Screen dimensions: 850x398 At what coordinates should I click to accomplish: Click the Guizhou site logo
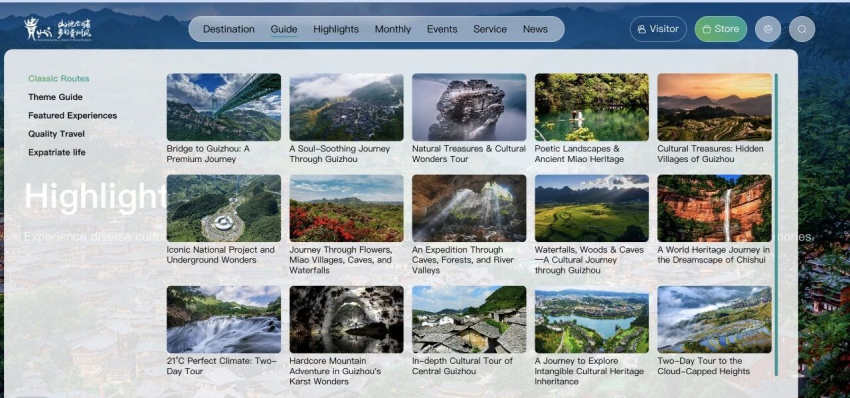[57, 29]
